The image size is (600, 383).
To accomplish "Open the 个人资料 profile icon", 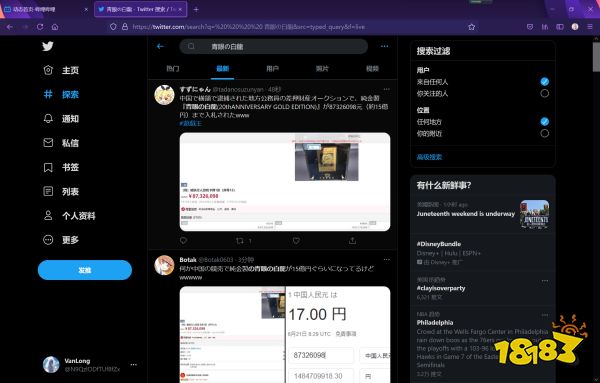I will (48, 215).
